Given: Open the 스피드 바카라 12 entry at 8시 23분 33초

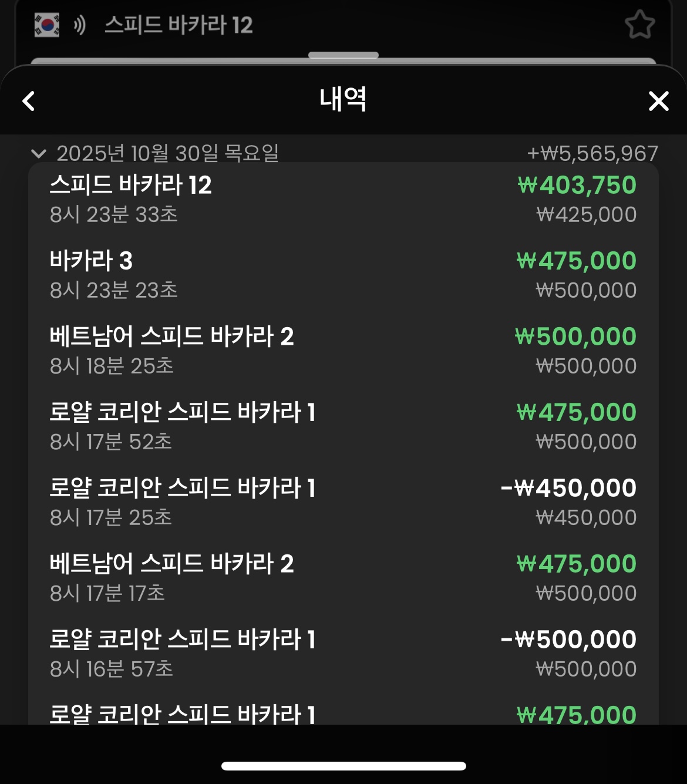Looking at the screenshot, I should pyautogui.click(x=343, y=199).
